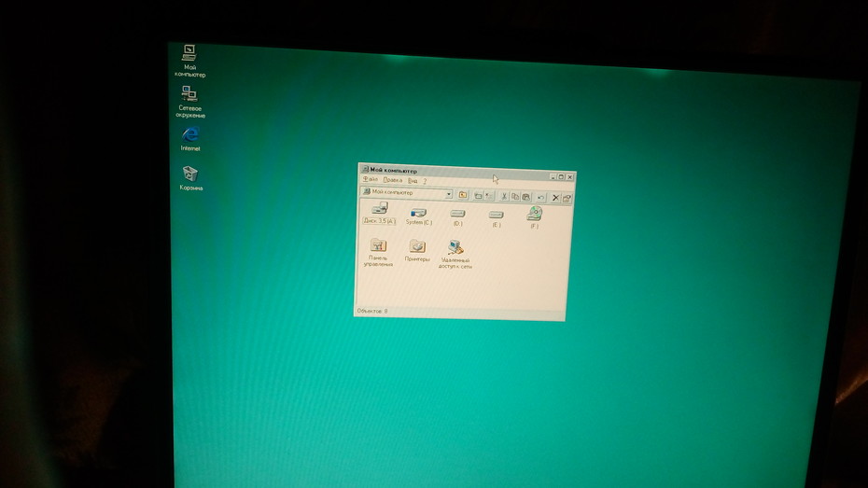Launch the Internet Explorer desktop icon
The image size is (868, 488).
click(189, 138)
